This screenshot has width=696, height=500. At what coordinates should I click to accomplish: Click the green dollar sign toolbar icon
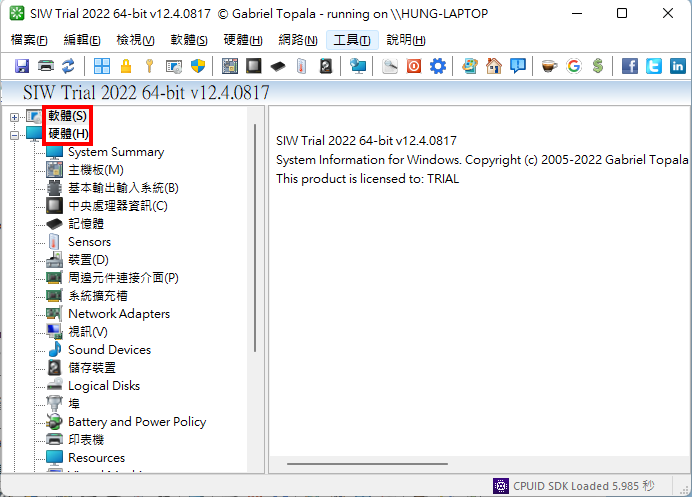598,67
